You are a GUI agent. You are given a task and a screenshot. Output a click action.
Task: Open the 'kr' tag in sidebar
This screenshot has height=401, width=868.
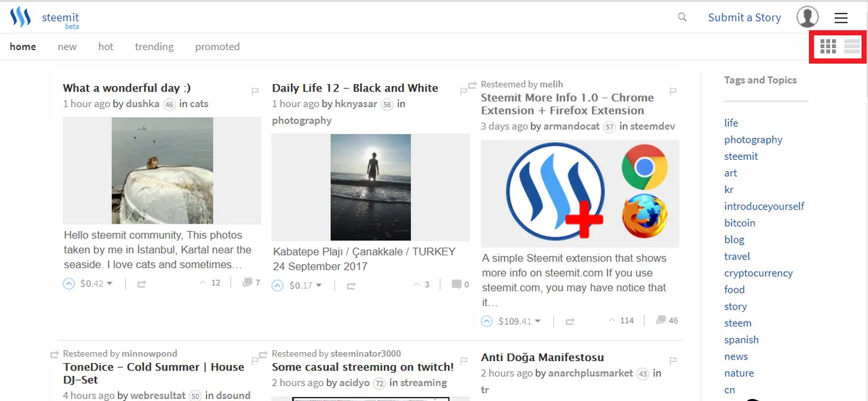click(x=729, y=190)
